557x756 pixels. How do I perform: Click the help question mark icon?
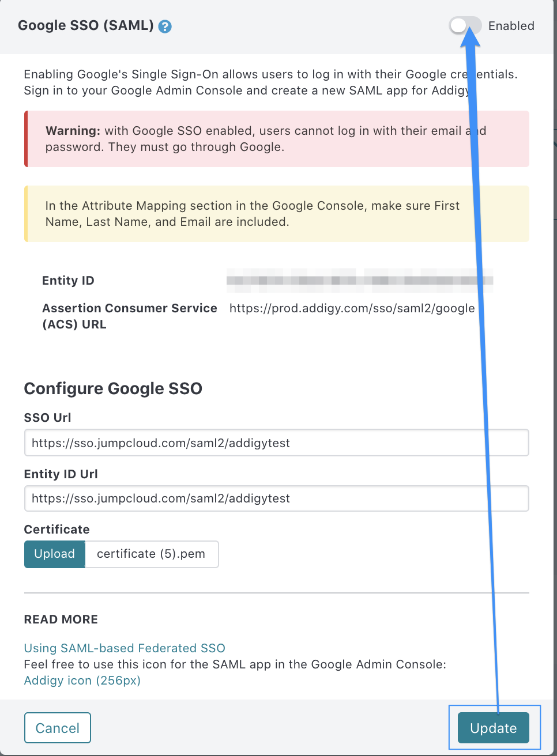[165, 27]
